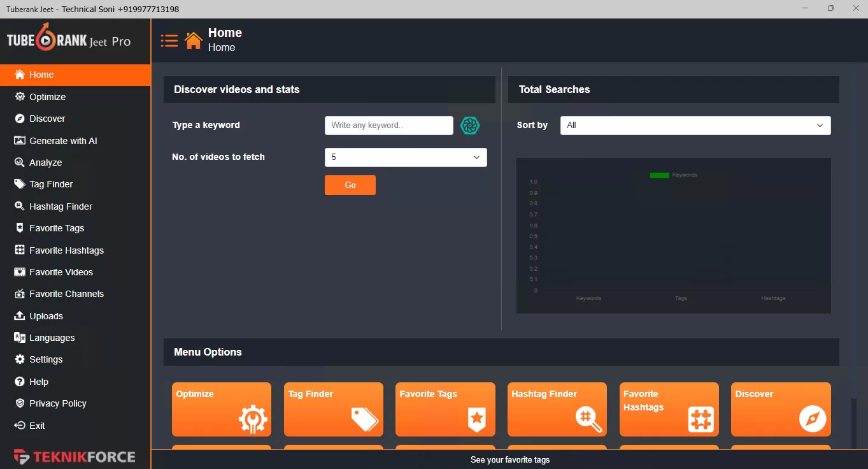The height and width of the screenshot is (469, 868).
Task: Click the 'Menu Options' heading
Action: tap(208, 352)
